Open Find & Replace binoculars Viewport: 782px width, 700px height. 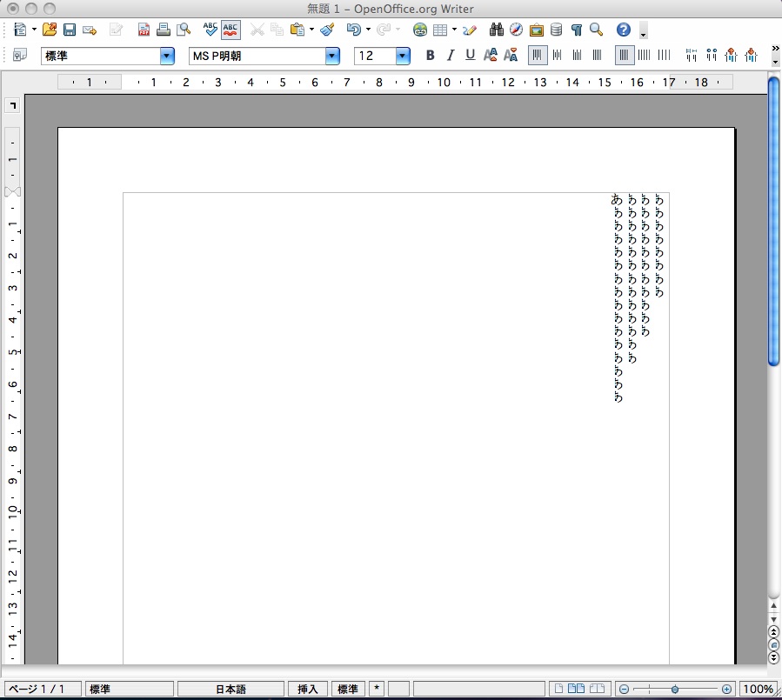click(496, 30)
